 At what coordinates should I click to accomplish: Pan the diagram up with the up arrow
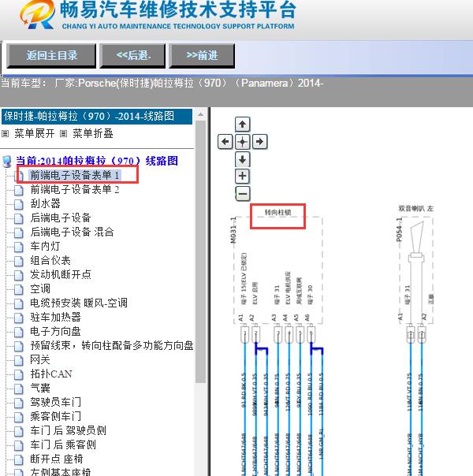click(x=242, y=125)
